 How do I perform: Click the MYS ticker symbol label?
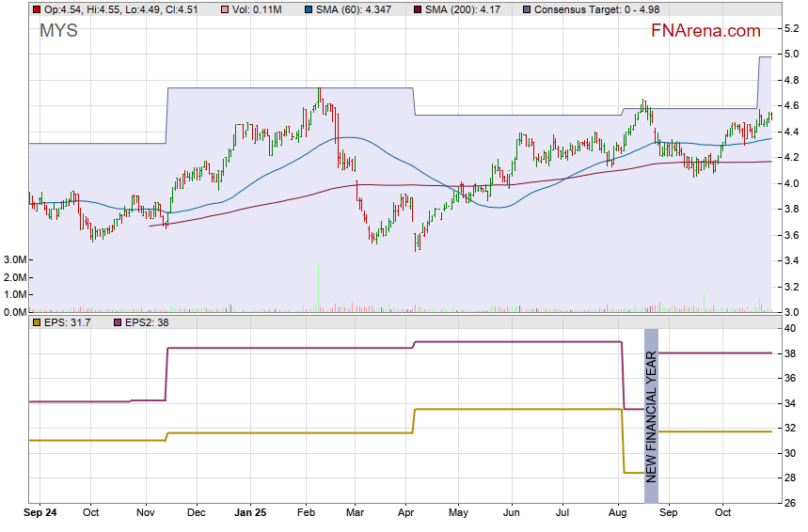[58, 31]
